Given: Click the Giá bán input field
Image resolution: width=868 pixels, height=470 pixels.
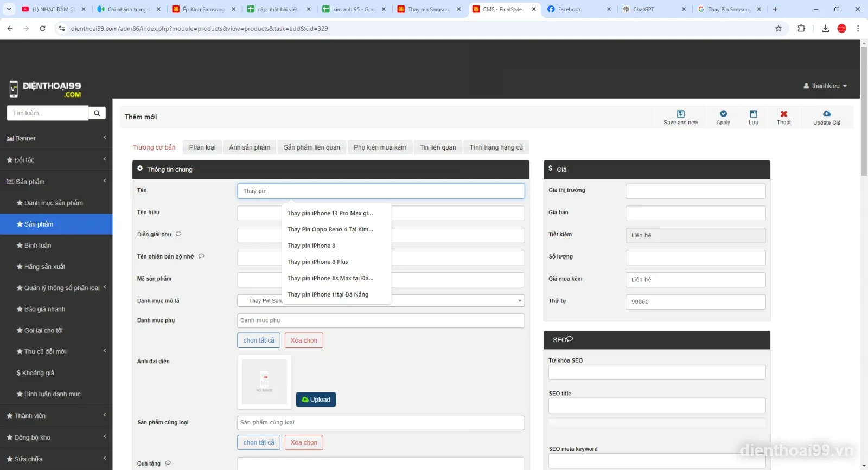Looking at the screenshot, I should [x=695, y=213].
